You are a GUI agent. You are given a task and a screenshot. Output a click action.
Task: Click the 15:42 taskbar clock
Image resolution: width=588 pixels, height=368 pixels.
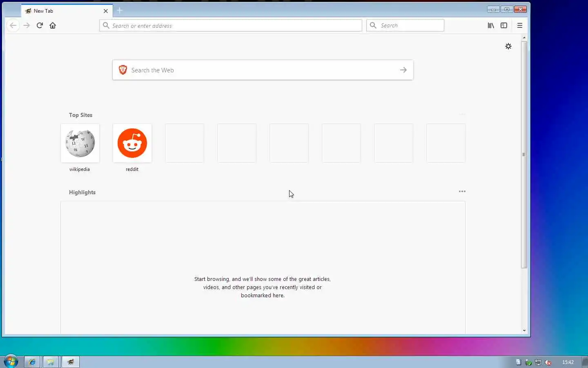[568, 362]
